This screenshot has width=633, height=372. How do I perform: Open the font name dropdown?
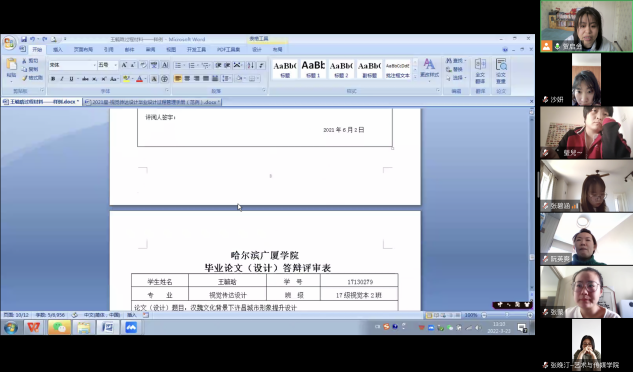pyautogui.click(x=94, y=65)
